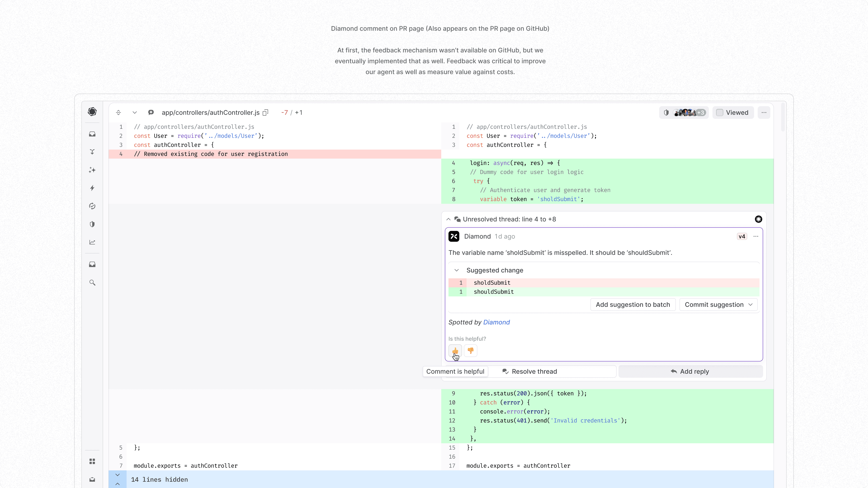868x488 pixels.
Task: Open the lightning bolt automations icon
Action: 92,188
